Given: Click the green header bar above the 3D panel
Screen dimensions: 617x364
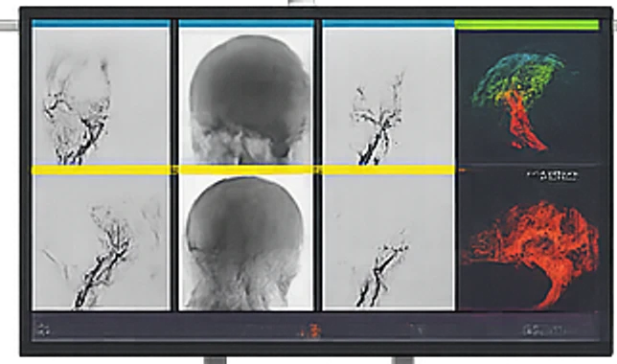Looking at the screenshot, I should coord(527,25).
